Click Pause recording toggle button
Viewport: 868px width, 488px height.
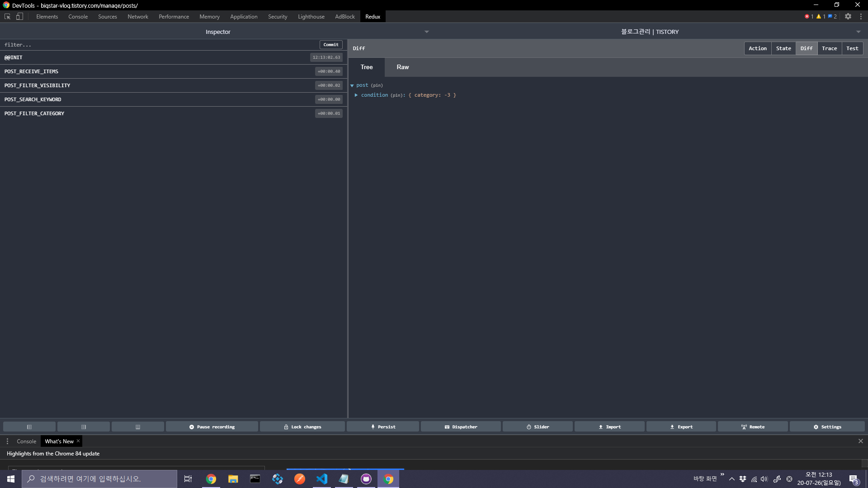click(212, 427)
